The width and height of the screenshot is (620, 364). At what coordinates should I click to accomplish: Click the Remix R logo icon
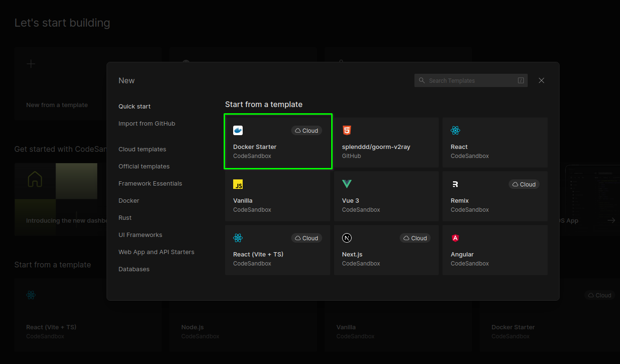point(455,184)
